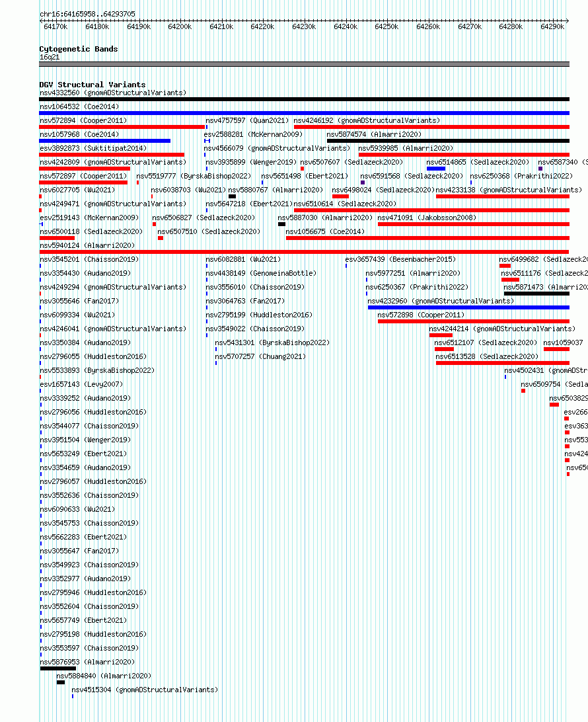Viewport: 588px width, 722px height.
Task: Open nsv3545201 (Chaisson2019) variant
Action: pos(89,259)
